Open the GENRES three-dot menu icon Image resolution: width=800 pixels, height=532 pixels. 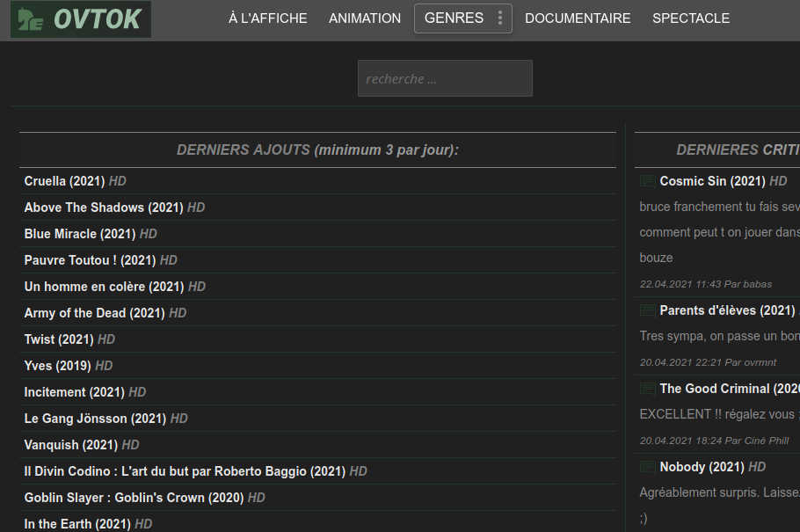pos(500,18)
